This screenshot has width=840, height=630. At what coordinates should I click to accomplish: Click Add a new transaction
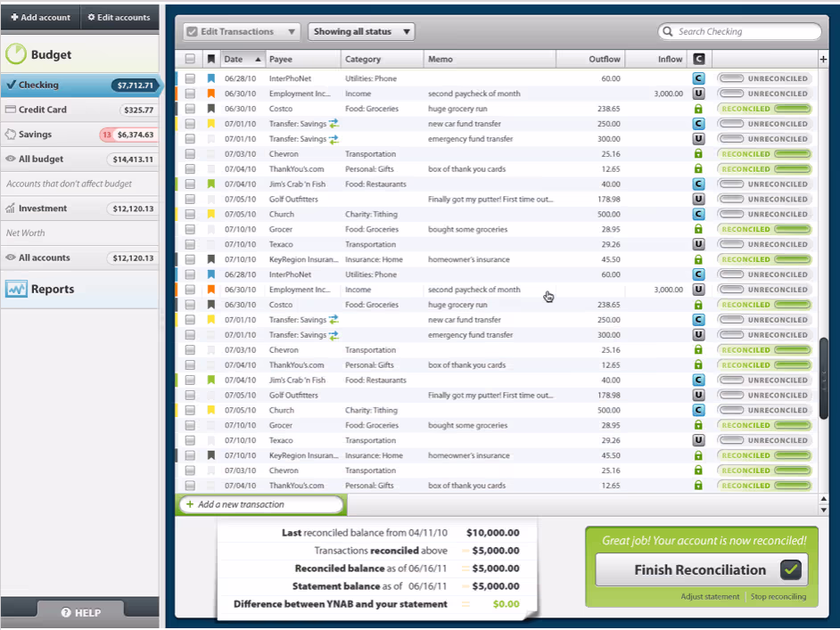pyautogui.click(x=262, y=504)
